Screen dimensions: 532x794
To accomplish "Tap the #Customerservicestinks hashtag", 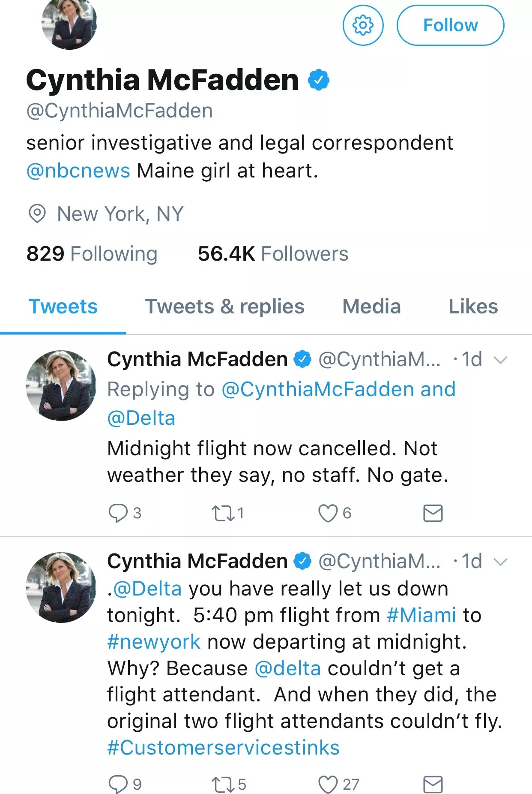I will (223, 747).
